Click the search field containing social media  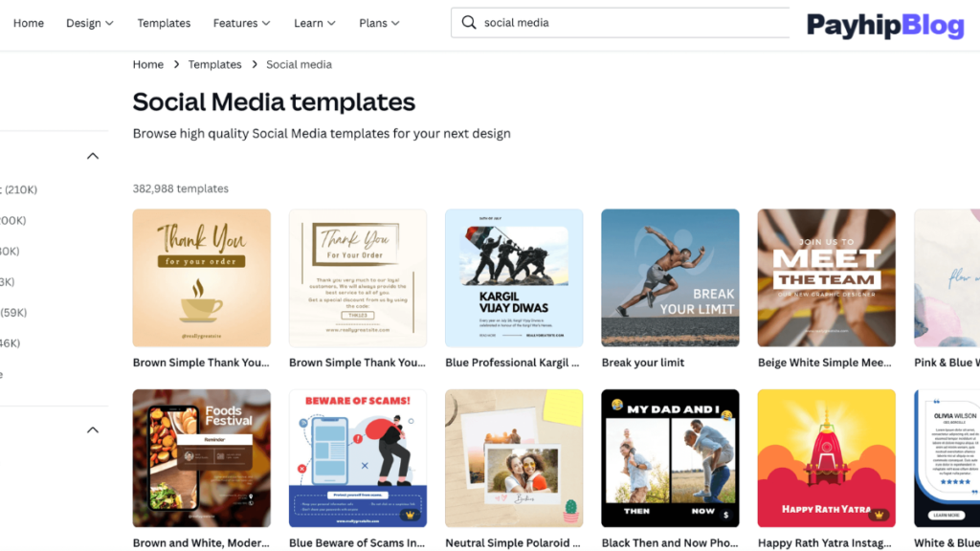[x=620, y=23]
